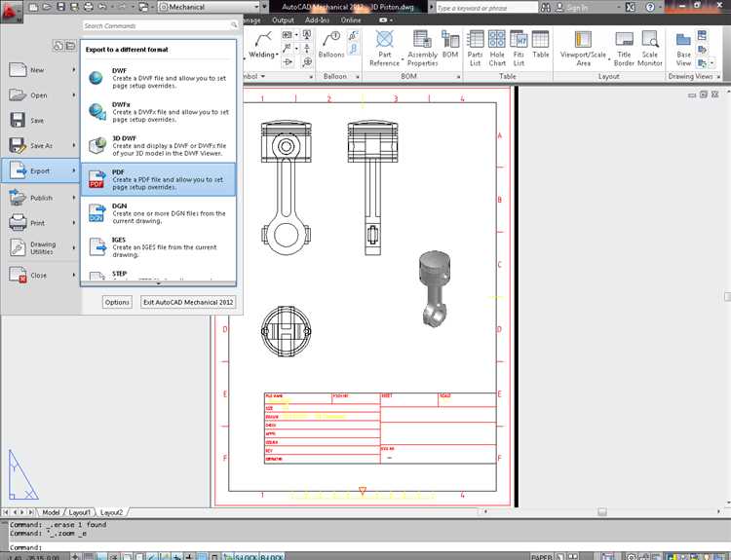Click the Undo arrow in quick access toolbar
This screenshot has width=731, height=560.
tap(102, 7)
